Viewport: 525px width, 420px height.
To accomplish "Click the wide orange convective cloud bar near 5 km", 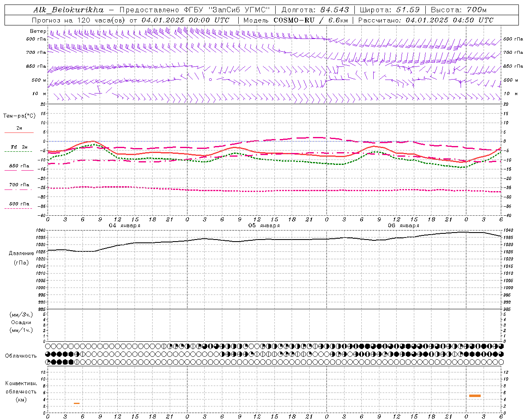I will [x=475, y=396].
